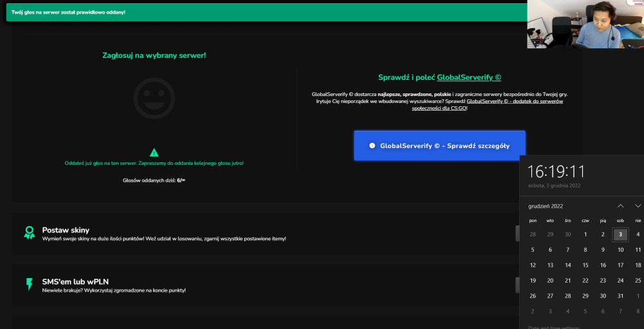644x329 pixels.
Task: Click the sob weekday column header
Action: (x=621, y=221)
